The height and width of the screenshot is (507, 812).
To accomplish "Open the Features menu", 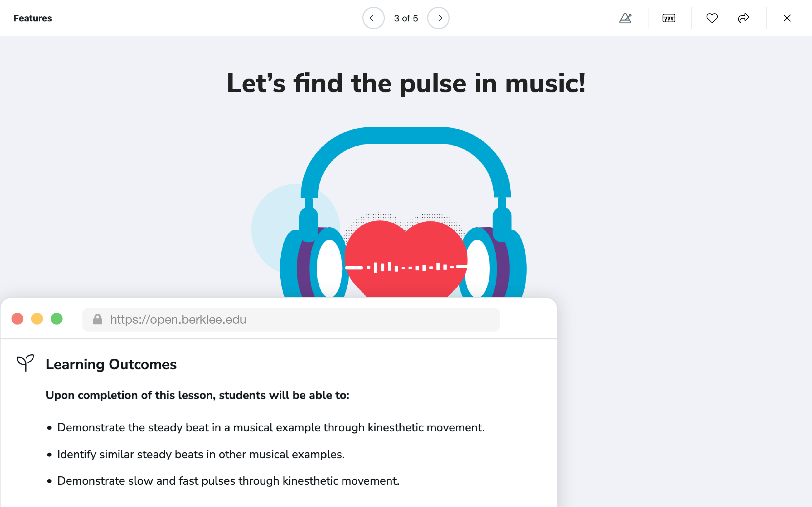I will pyautogui.click(x=33, y=18).
